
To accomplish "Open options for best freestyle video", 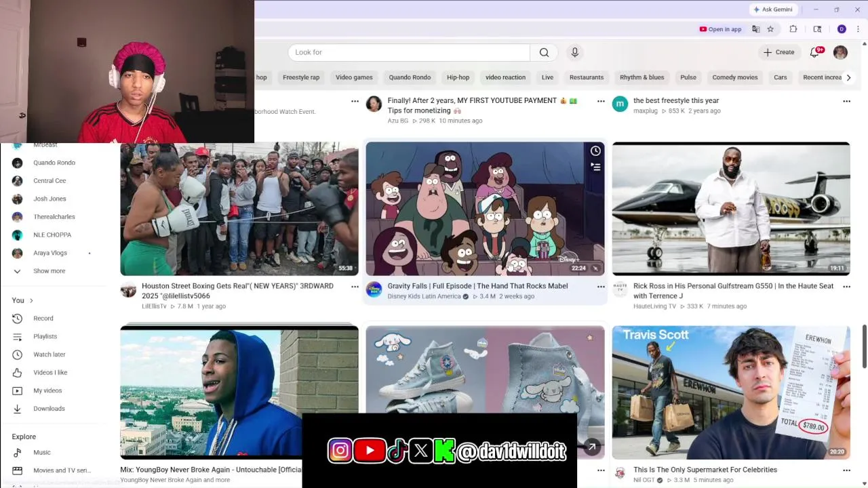I will pyautogui.click(x=846, y=101).
